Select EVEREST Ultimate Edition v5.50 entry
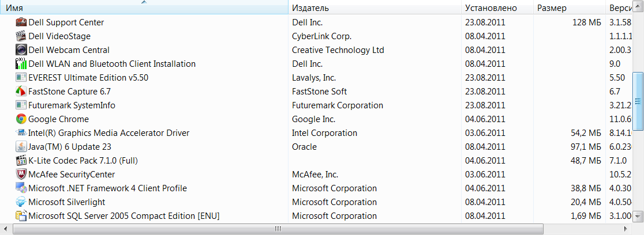The height and width of the screenshot is (235, 644). pyautogui.click(x=88, y=78)
